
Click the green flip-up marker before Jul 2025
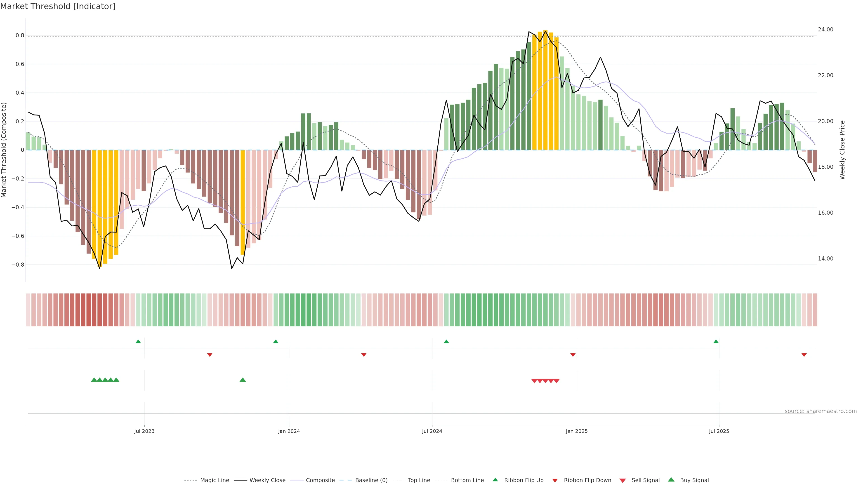pyautogui.click(x=716, y=342)
